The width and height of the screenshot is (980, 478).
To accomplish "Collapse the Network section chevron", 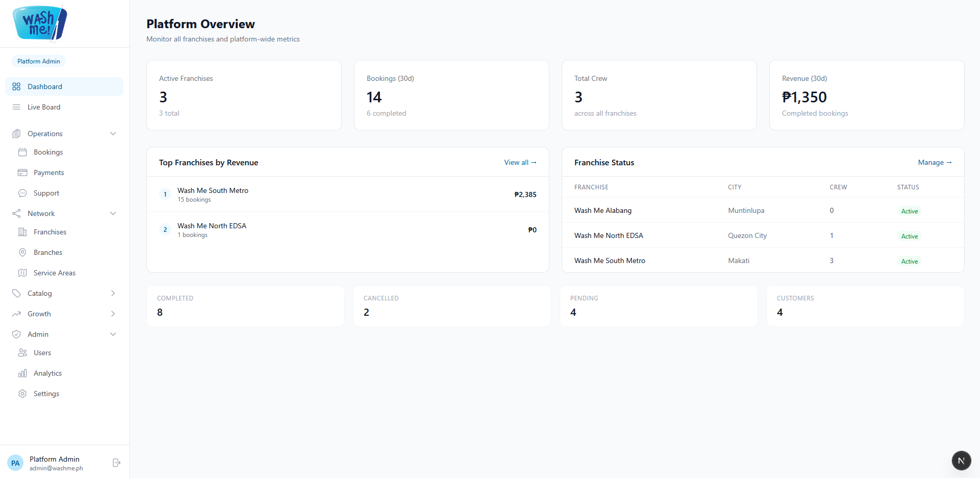I will click(x=113, y=213).
